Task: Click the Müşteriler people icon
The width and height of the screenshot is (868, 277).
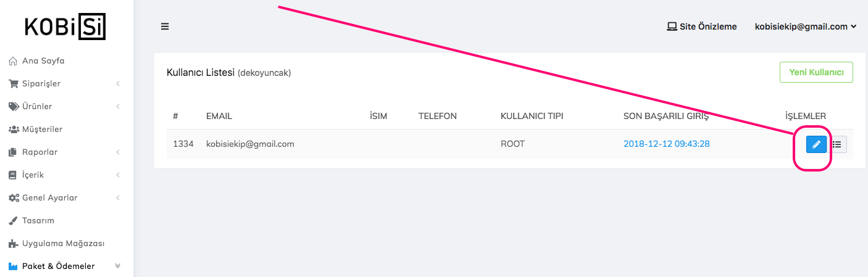Action: [x=14, y=130]
